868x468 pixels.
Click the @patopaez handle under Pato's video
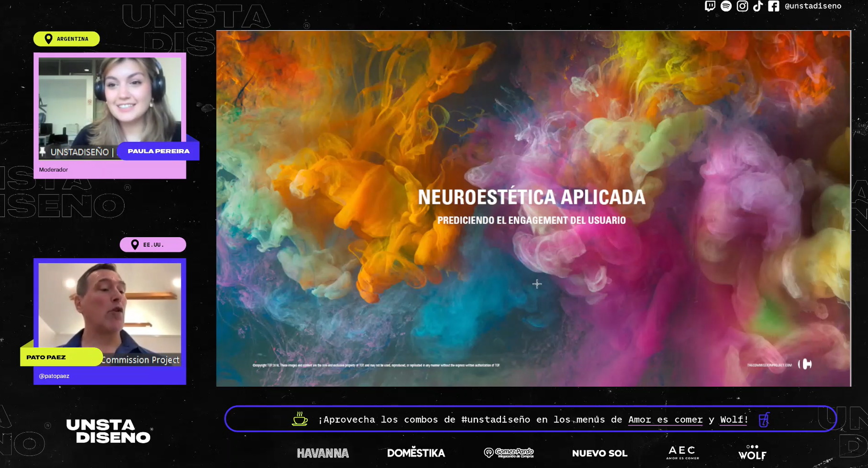[x=54, y=376]
